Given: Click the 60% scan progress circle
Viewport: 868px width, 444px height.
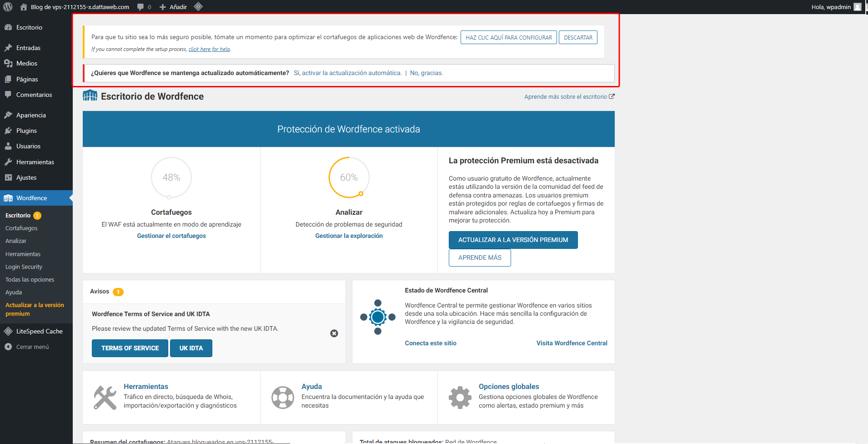Looking at the screenshot, I should pyautogui.click(x=349, y=177).
